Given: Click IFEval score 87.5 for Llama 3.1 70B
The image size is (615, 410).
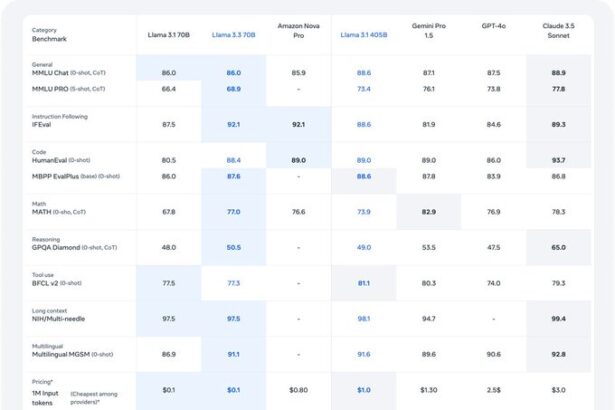Looking at the screenshot, I should click(169, 125).
